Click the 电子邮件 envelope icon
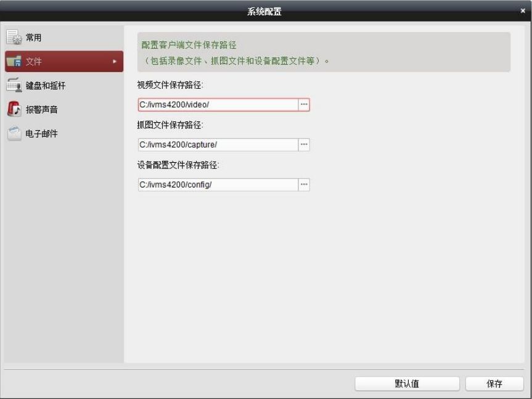The height and width of the screenshot is (399, 532). click(x=14, y=133)
